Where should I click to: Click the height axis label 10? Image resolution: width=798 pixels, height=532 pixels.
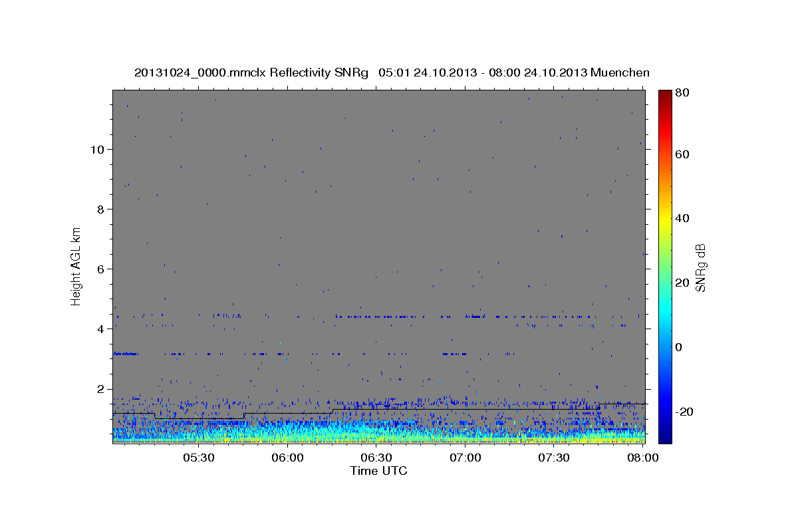tap(96, 149)
